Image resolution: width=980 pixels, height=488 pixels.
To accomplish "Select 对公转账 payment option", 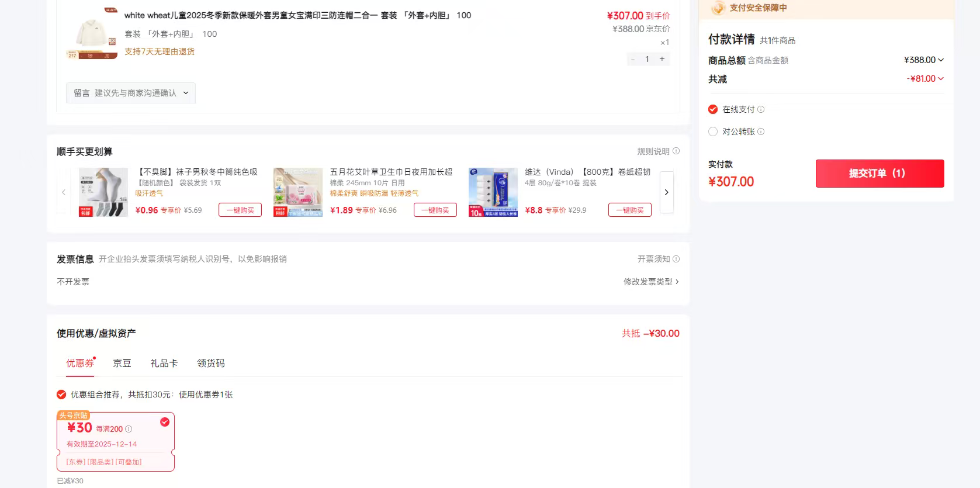I will 713,131.
